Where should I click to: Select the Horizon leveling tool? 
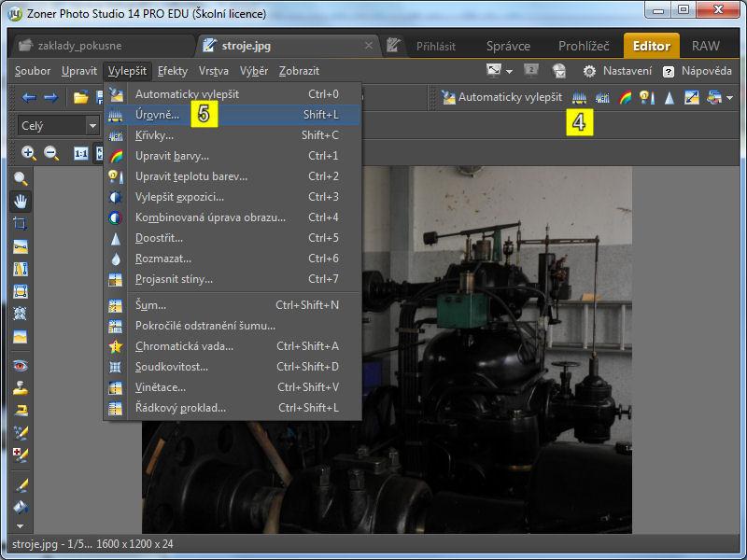point(21,246)
